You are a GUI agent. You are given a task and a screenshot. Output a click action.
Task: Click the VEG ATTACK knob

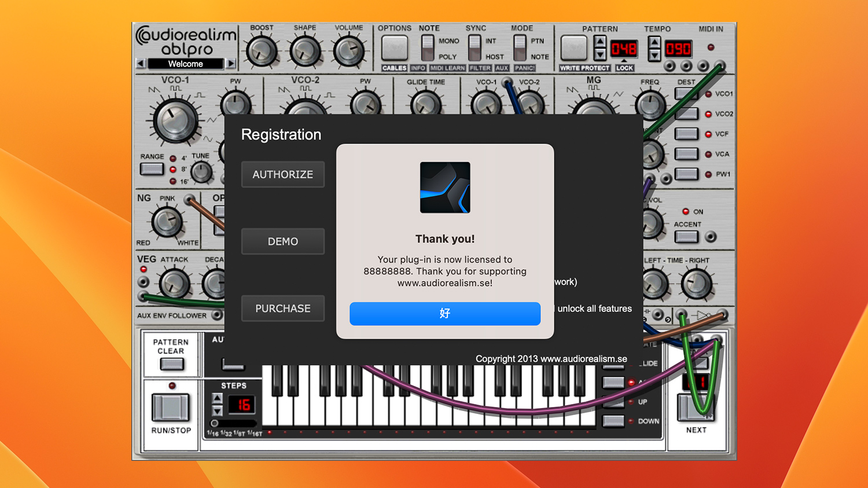tap(175, 284)
